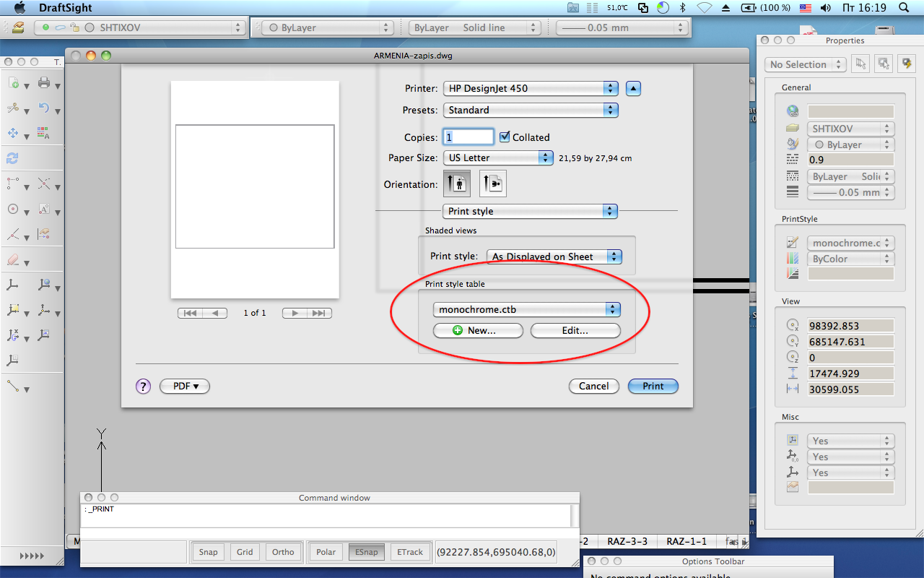Select the Pan (four-arrow move) tool
The height and width of the screenshot is (578, 924).
(x=13, y=134)
